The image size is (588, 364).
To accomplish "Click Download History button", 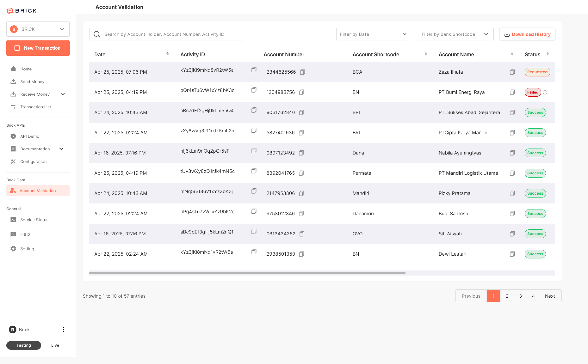I will [x=527, y=34].
